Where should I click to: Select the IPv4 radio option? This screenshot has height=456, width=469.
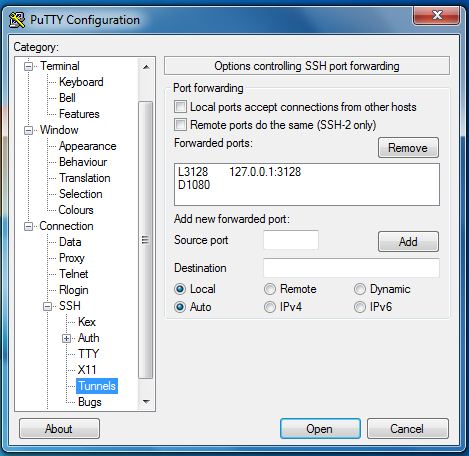[270, 307]
